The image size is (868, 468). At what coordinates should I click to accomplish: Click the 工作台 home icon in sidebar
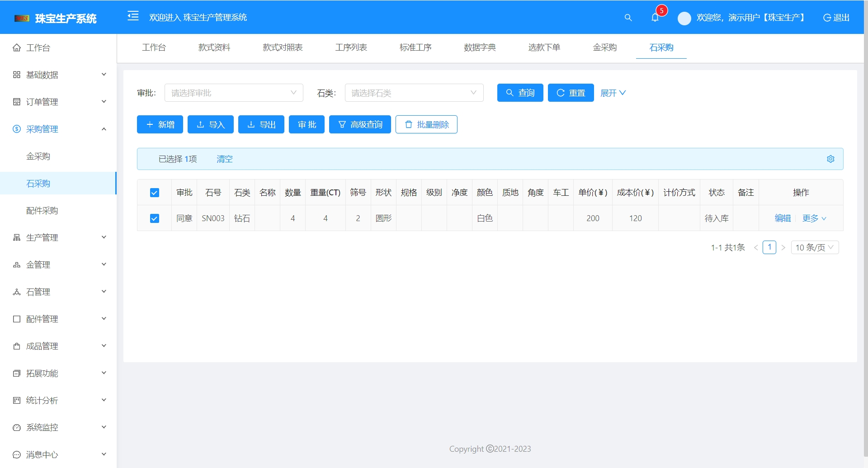pyautogui.click(x=16, y=47)
